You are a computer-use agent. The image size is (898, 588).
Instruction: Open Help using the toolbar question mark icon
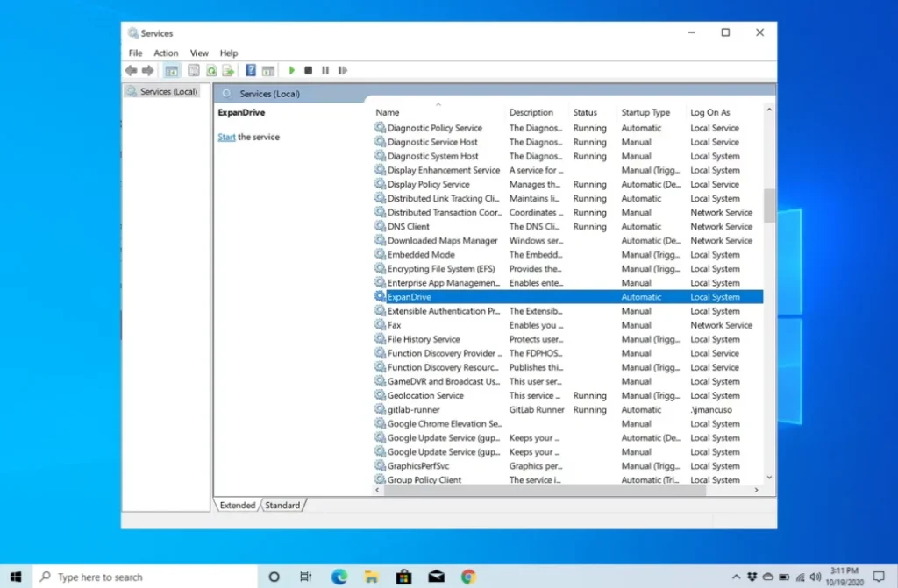[251, 70]
